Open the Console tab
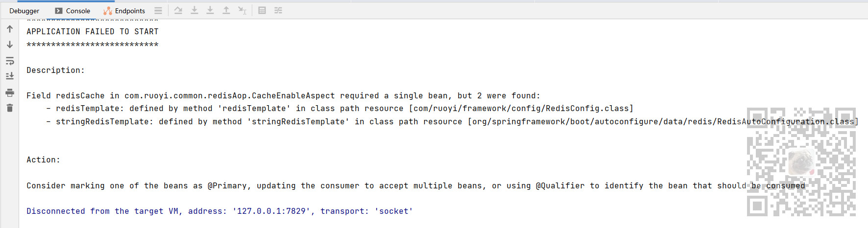Viewport: 868px width, 228px height. 72,11
